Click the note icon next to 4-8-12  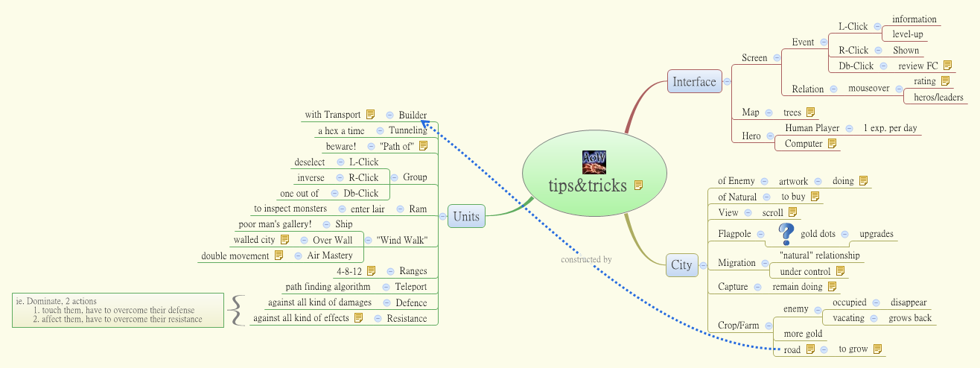(371, 271)
